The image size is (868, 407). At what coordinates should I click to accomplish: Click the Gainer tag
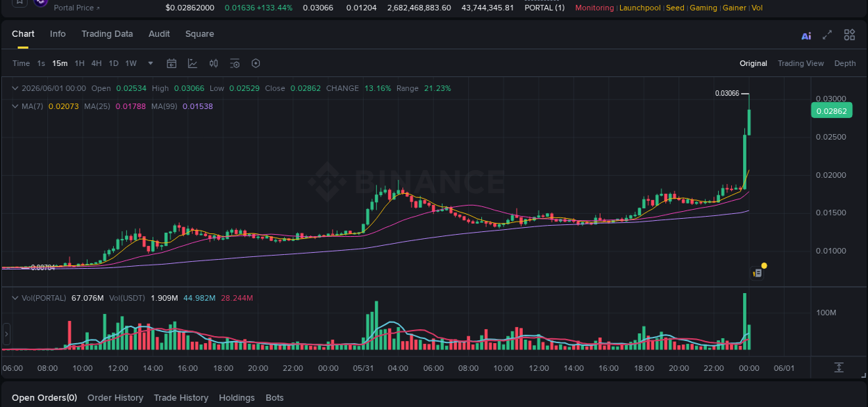(735, 8)
